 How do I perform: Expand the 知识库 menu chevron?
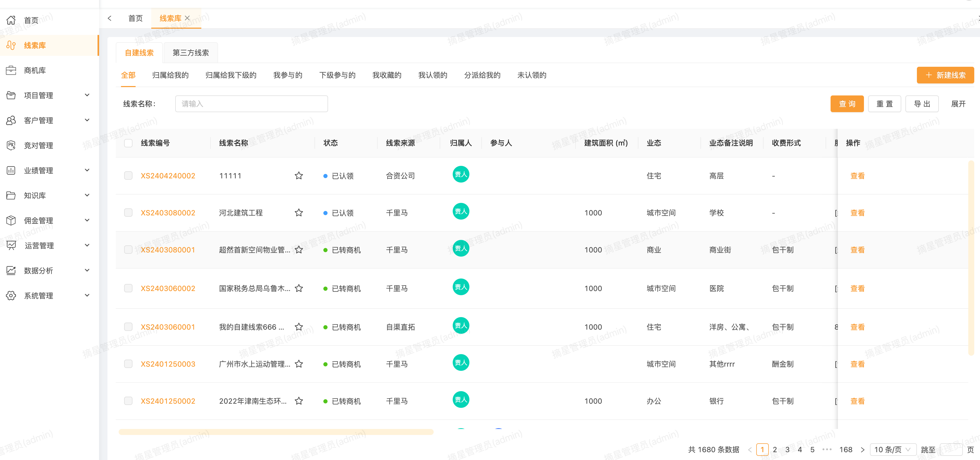87,195
